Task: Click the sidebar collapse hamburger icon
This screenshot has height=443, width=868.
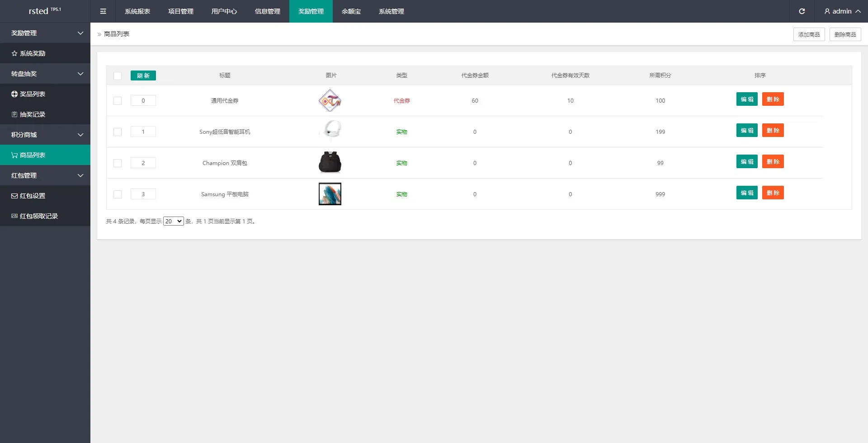Action: tap(103, 11)
